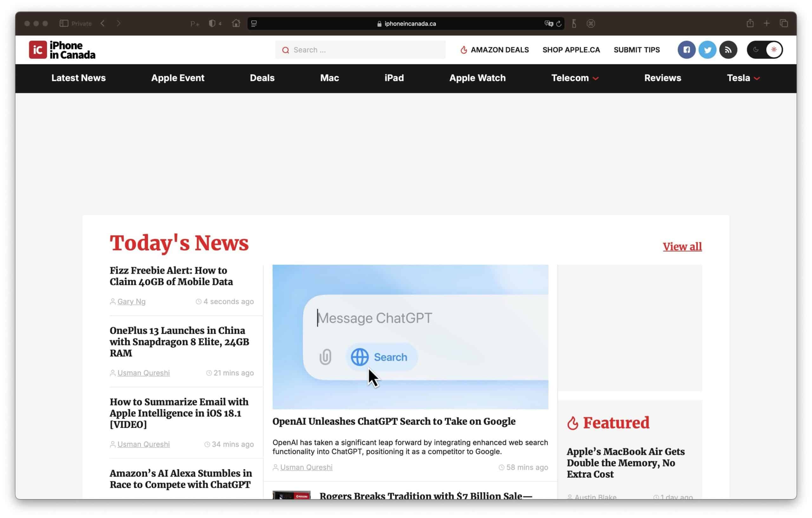This screenshot has width=812, height=518.
Task: Open the Facebook social link
Action: pos(687,50)
